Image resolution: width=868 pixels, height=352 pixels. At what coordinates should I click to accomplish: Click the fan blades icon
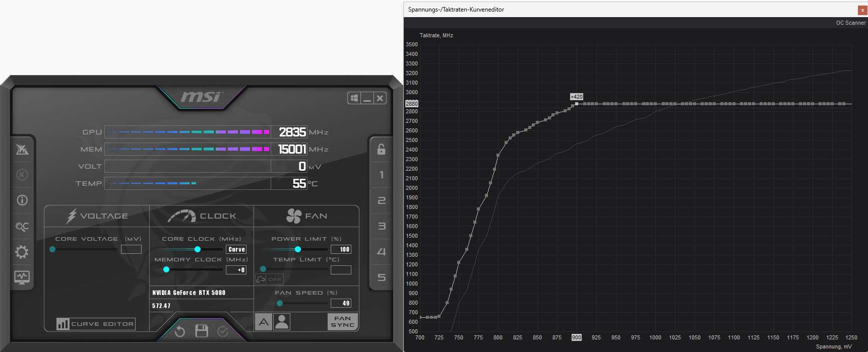tap(294, 216)
